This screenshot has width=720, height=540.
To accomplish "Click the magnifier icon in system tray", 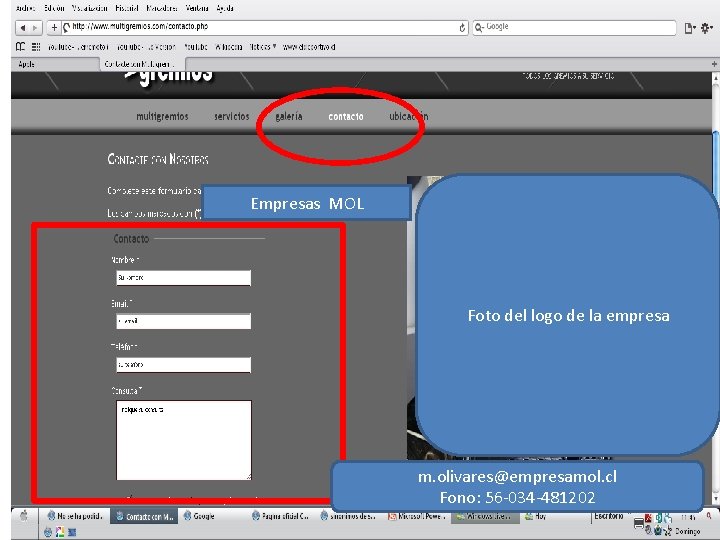I will click(709, 516).
